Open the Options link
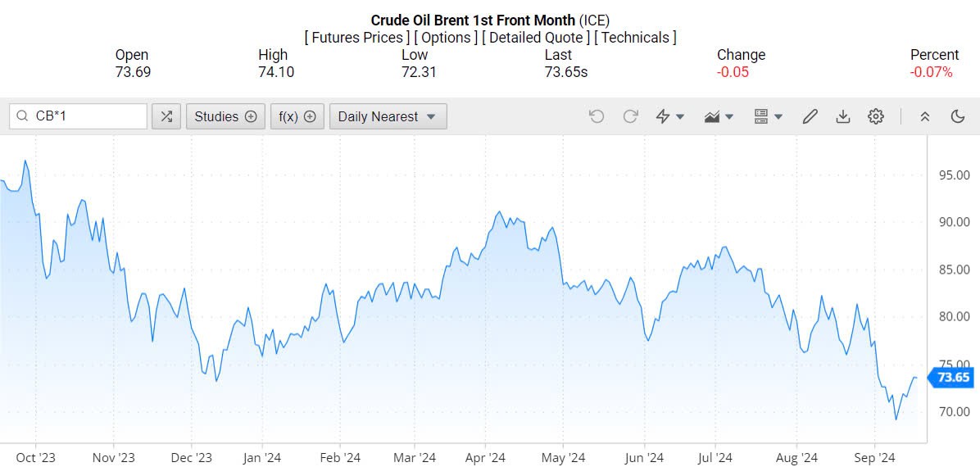The image size is (980, 467). [446, 38]
